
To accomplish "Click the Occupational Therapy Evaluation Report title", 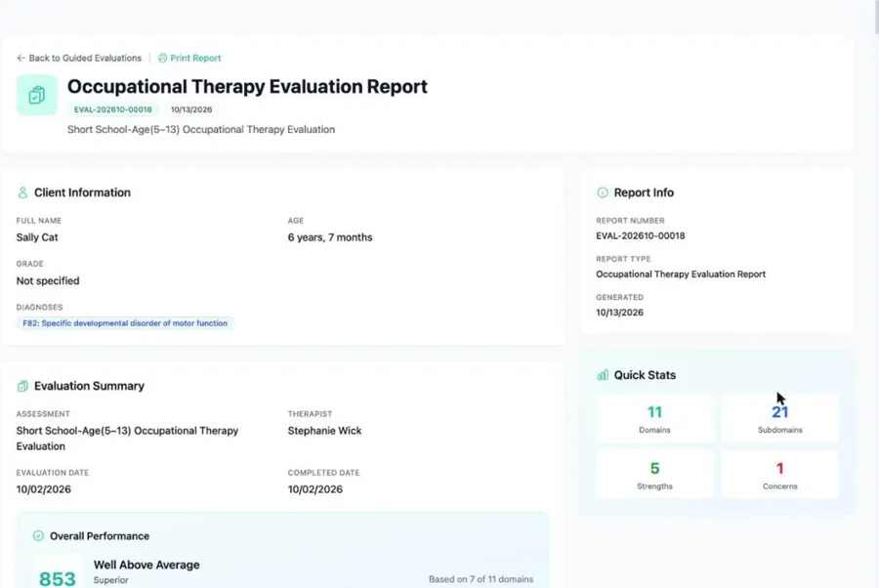I will tap(247, 86).
